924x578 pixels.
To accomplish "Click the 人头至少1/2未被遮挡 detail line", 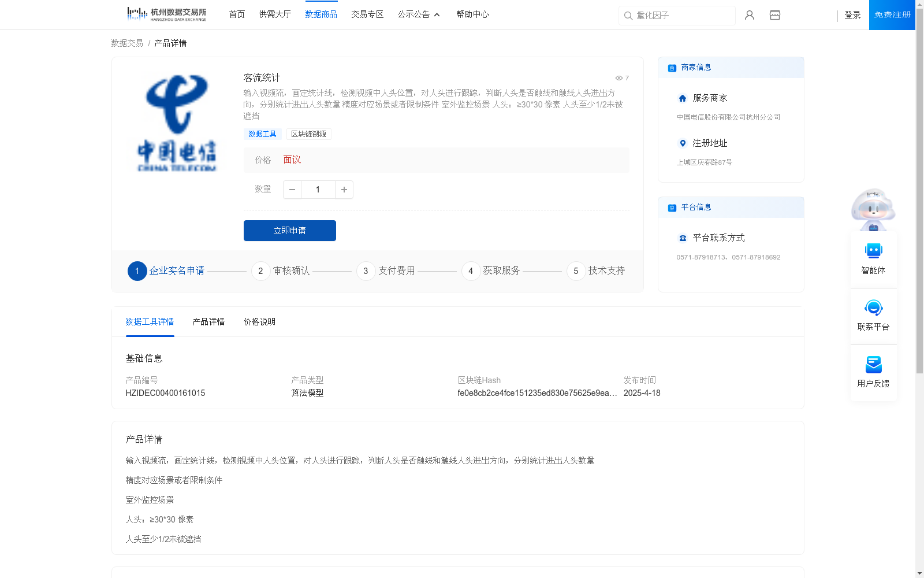I will tap(163, 539).
